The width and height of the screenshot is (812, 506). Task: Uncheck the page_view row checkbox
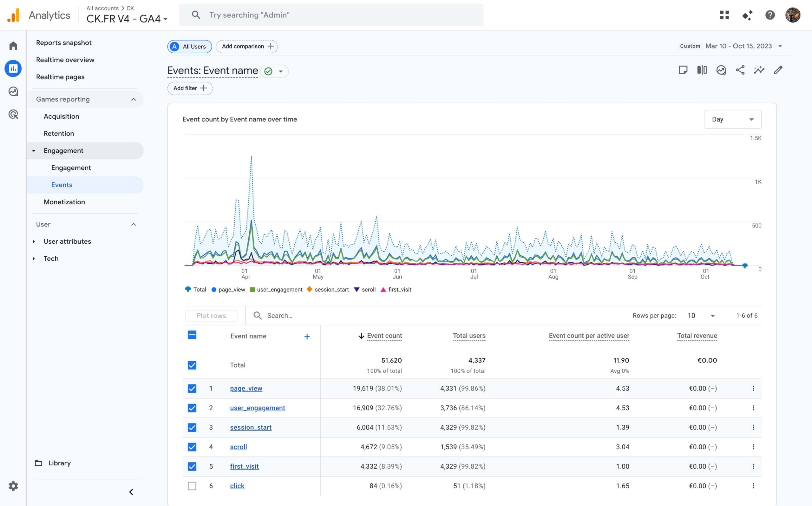[192, 388]
